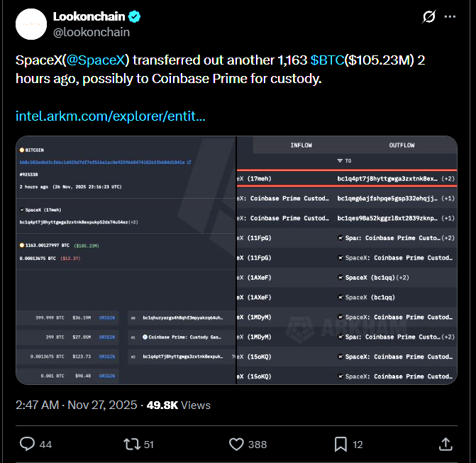Open the Grok icon at top right
The width and height of the screenshot is (476, 463).
coord(428,17)
